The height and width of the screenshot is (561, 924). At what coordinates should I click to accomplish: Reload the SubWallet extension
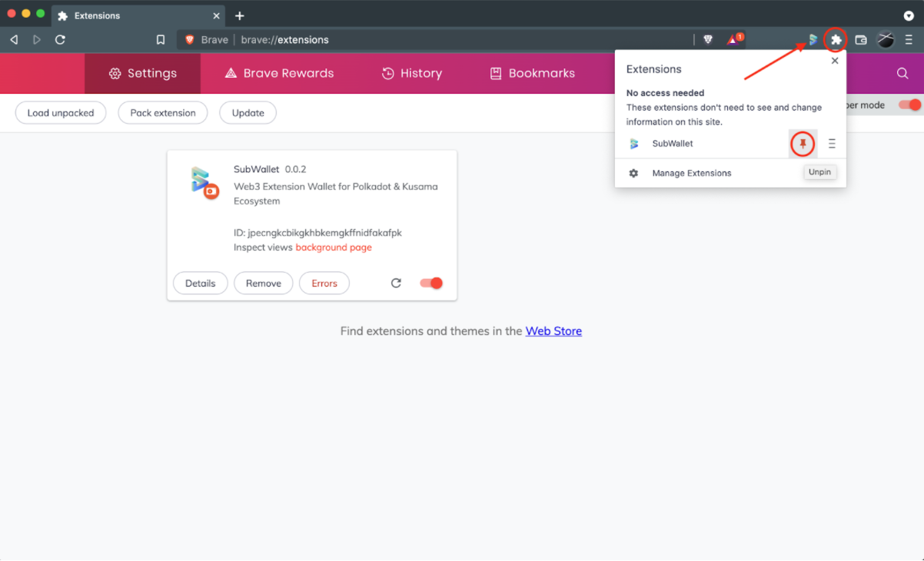click(x=396, y=283)
